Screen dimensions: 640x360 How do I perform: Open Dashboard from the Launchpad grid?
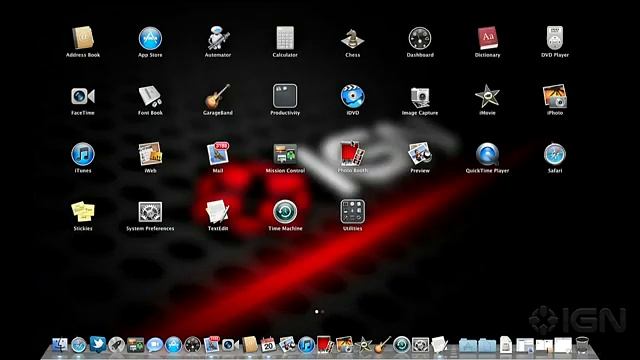[420, 38]
